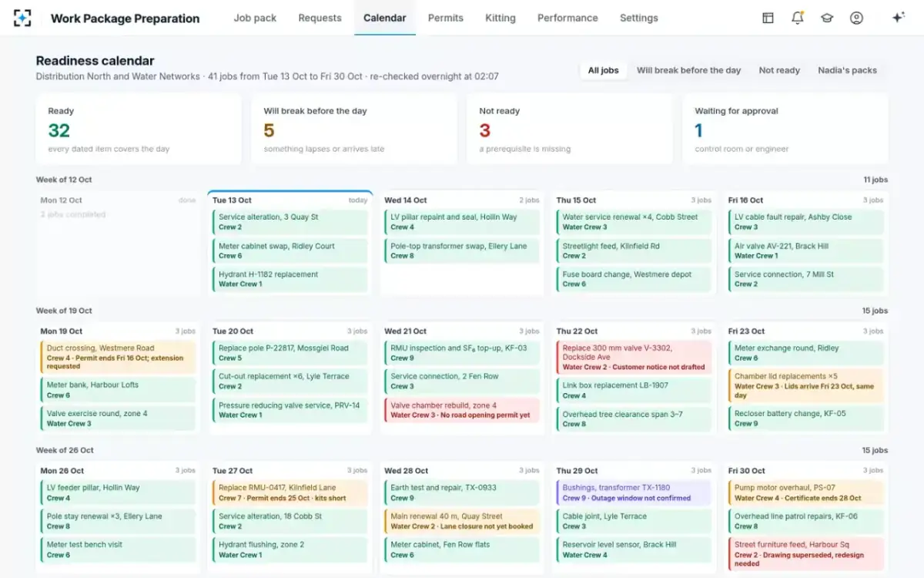Open Air valve AV-221, Brack Hill job
Viewport: 924px width, 578px height.
click(x=806, y=250)
